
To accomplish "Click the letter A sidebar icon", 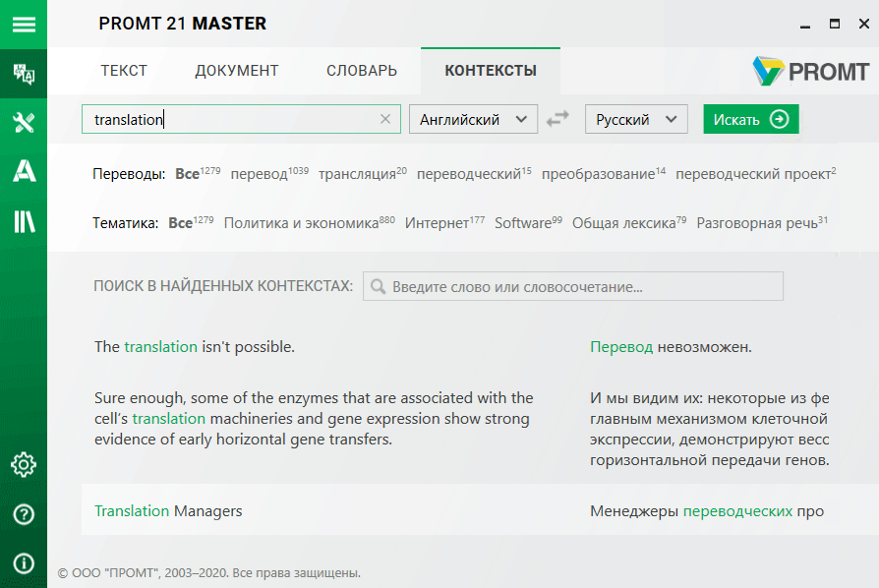I will [24, 171].
